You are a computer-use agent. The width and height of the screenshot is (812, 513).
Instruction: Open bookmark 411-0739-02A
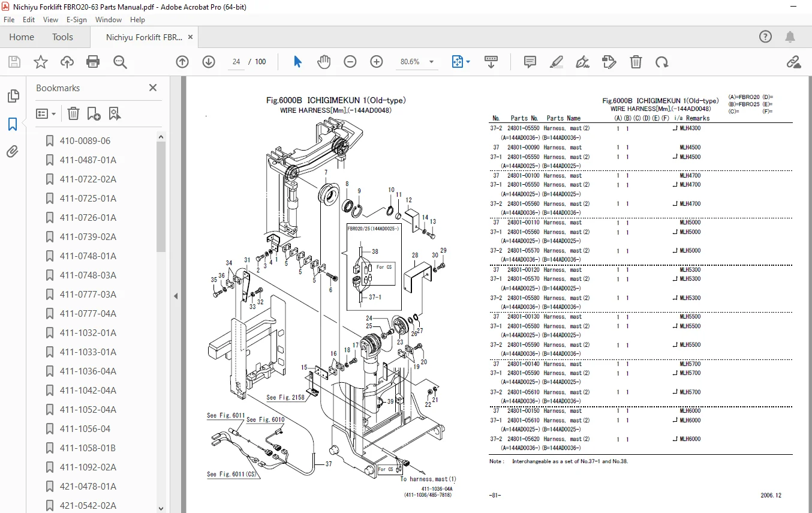coord(88,237)
